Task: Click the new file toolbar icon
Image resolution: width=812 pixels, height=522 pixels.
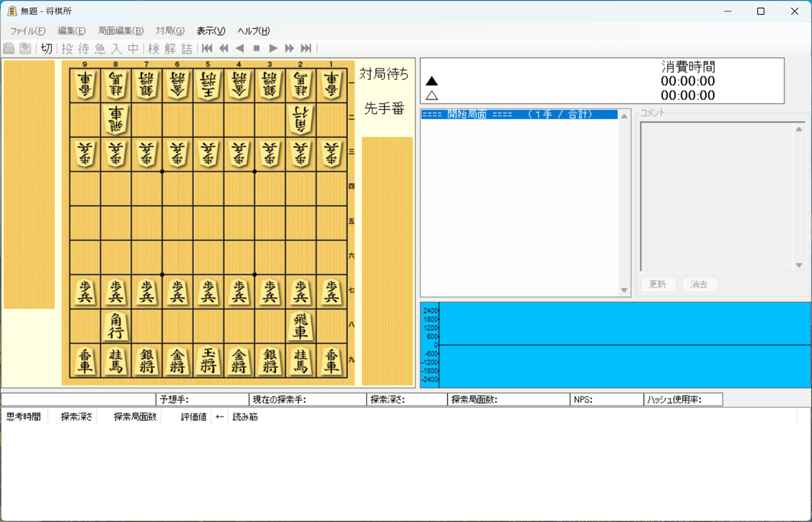Action: pos(9,48)
